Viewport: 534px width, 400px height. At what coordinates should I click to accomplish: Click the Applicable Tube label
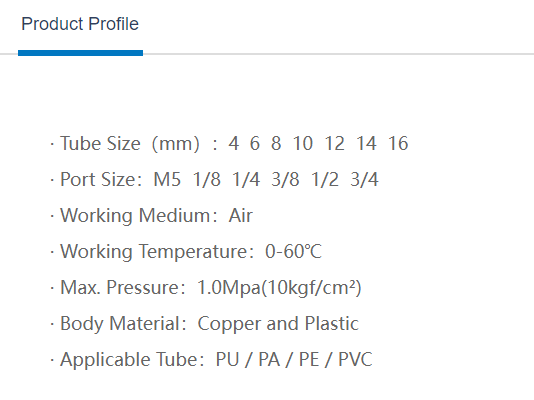tap(132, 360)
